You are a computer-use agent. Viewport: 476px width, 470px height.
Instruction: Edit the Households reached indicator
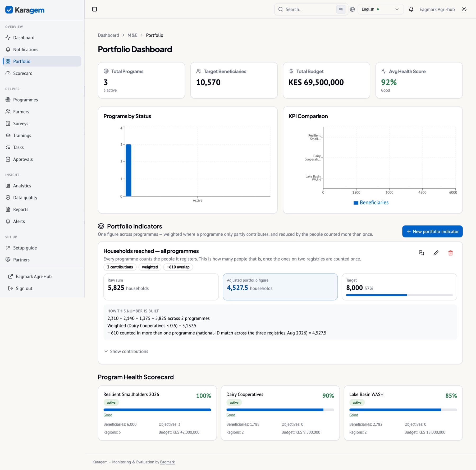pyautogui.click(x=436, y=253)
